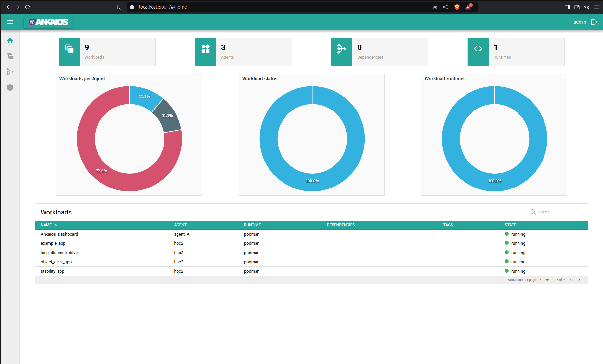This screenshot has height=364, width=603.
Task: Select the object_alert_app workload row
Action: (x=311, y=262)
